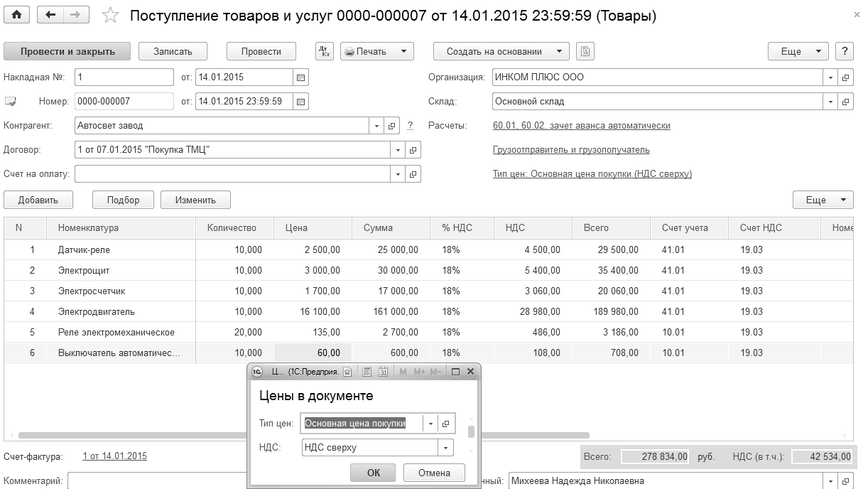The width and height of the screenshot is (868, 489).
Task: Open calendar for document date 14.01.2015 23:59:59
Action: (300, 101)
